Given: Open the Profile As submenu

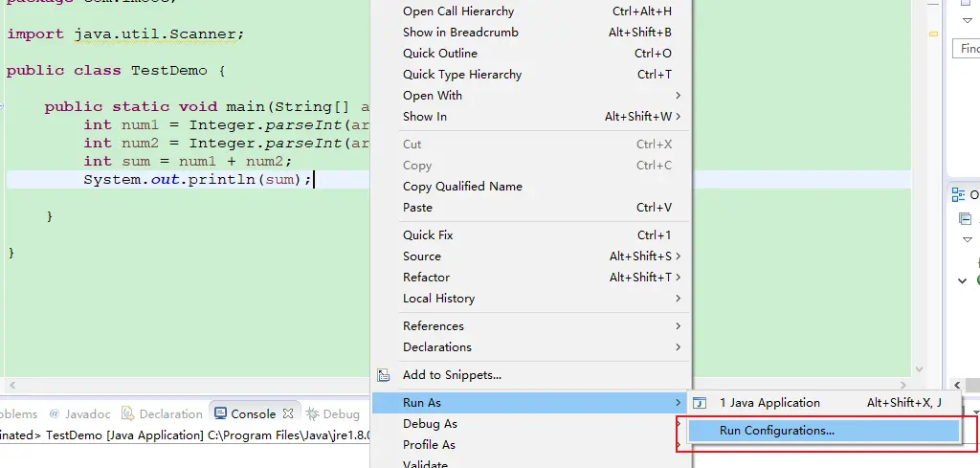Looking at the screenshot, I should click(531, 445).
